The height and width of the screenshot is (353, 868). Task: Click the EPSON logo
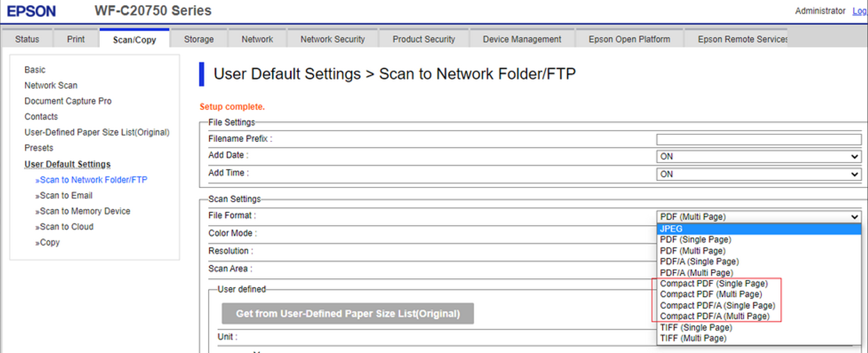click(x=31, y=12)
